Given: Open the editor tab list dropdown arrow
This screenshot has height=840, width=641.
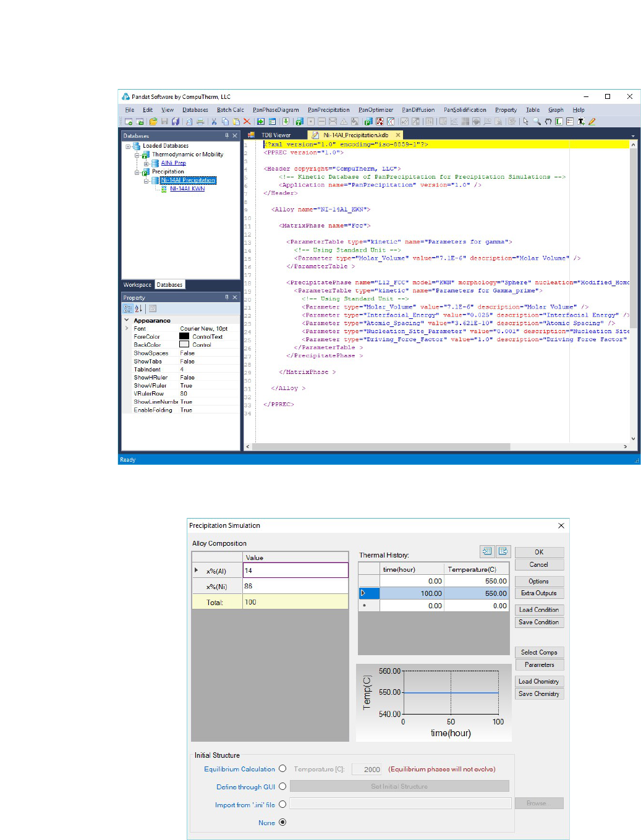Looking at the screenshot, I should pyautogui.click(x=633, y=136).
